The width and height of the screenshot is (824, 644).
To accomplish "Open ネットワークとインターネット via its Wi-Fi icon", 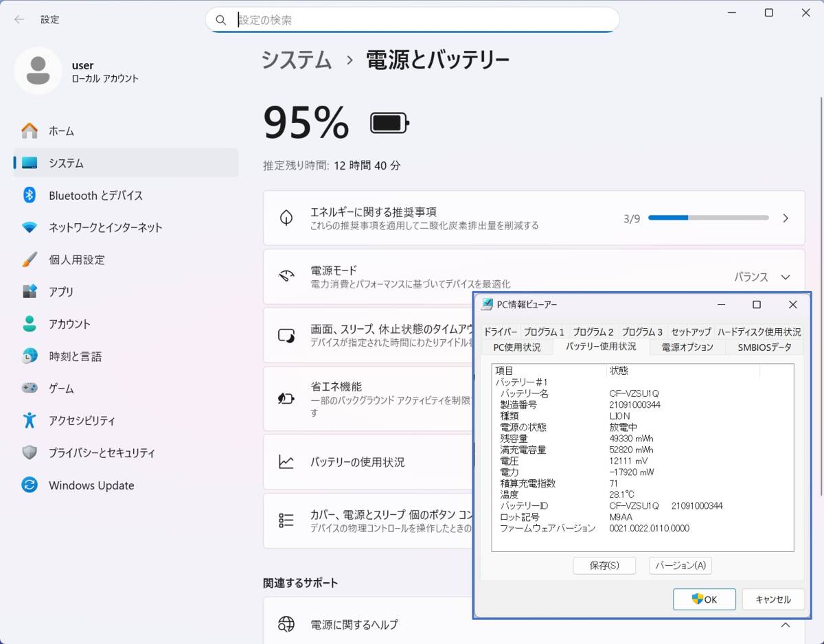I will click(30, 227).
